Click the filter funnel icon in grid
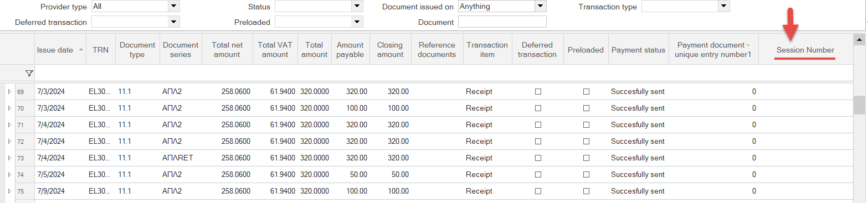The height and width of the screenshot is (203, 868). pyautogui.click(x=29, y=73)
